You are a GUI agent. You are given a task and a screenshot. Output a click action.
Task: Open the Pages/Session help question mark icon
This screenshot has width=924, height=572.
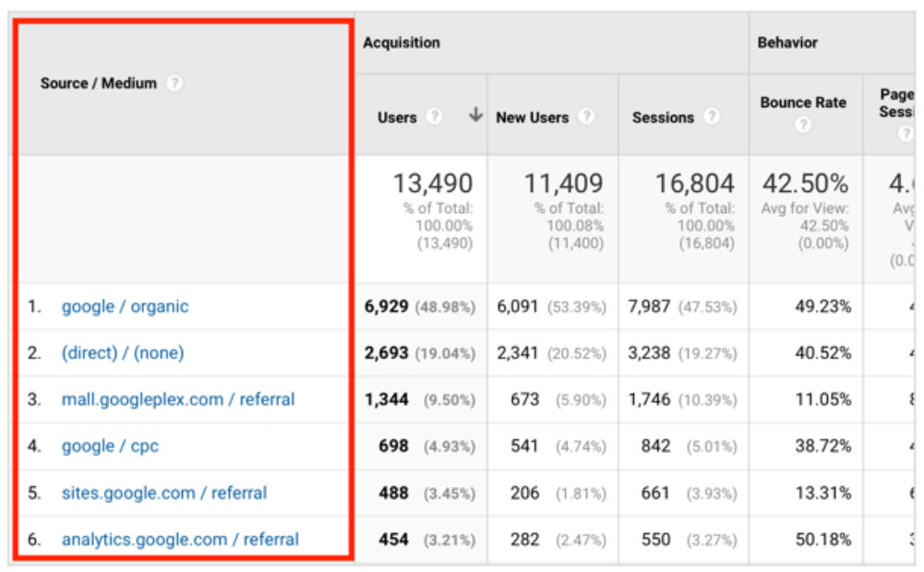[907, 133]
